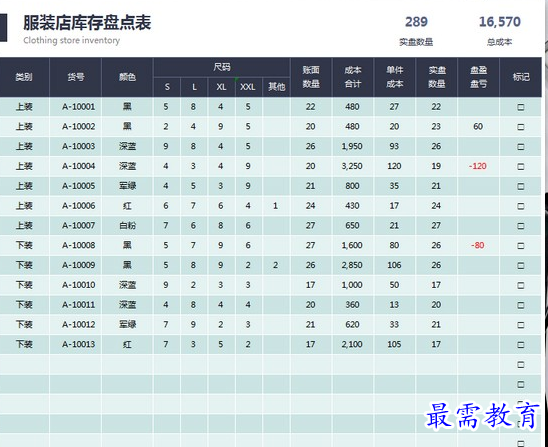Select the L size column header

[x=194, y=87]
